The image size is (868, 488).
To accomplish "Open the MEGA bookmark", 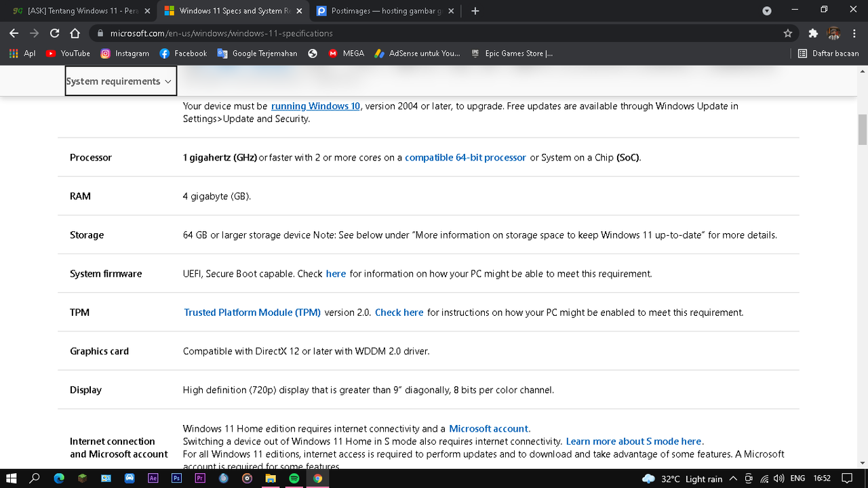I will [347, 53].
